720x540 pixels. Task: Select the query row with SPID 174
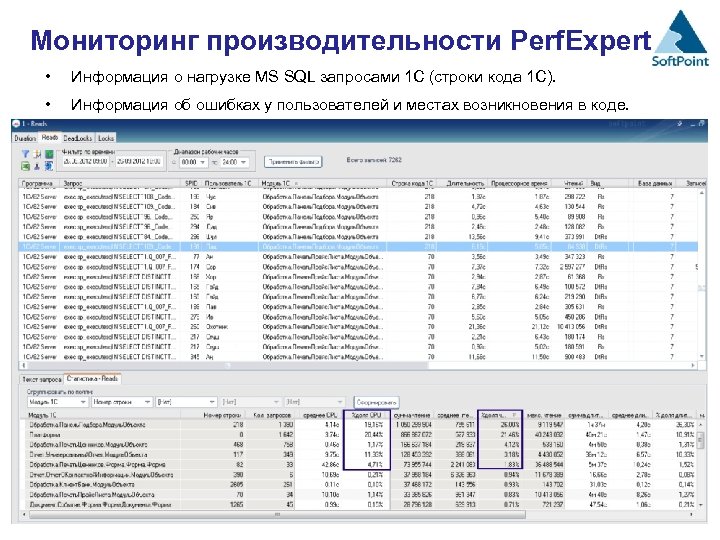pyautogui.click(x=358, y=267)
